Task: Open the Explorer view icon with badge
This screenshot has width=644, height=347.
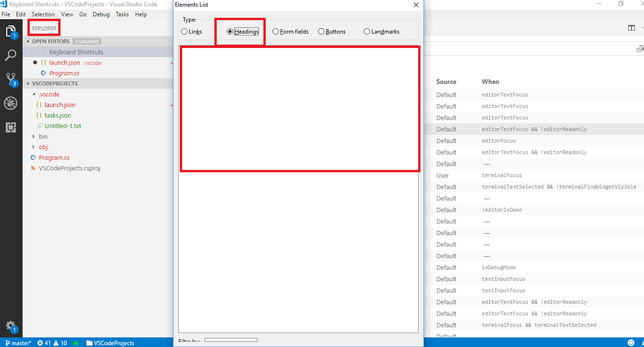Action: [x=11, y=31]
